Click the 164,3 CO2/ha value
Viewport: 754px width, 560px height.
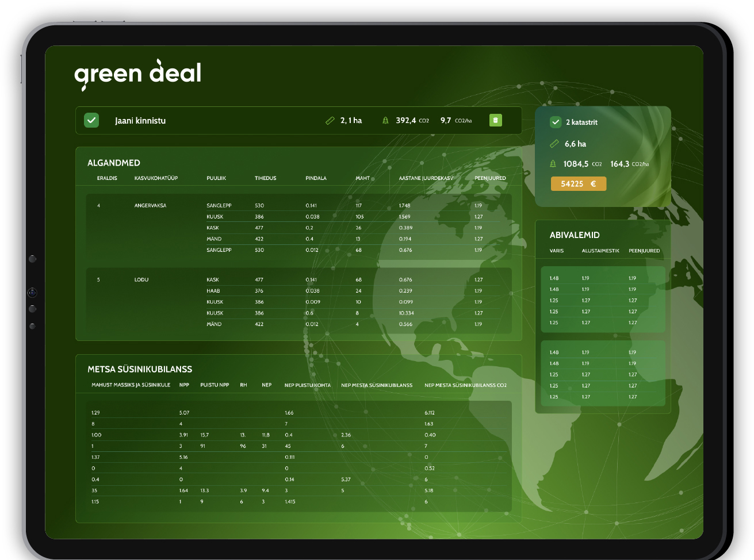(629, 164)
